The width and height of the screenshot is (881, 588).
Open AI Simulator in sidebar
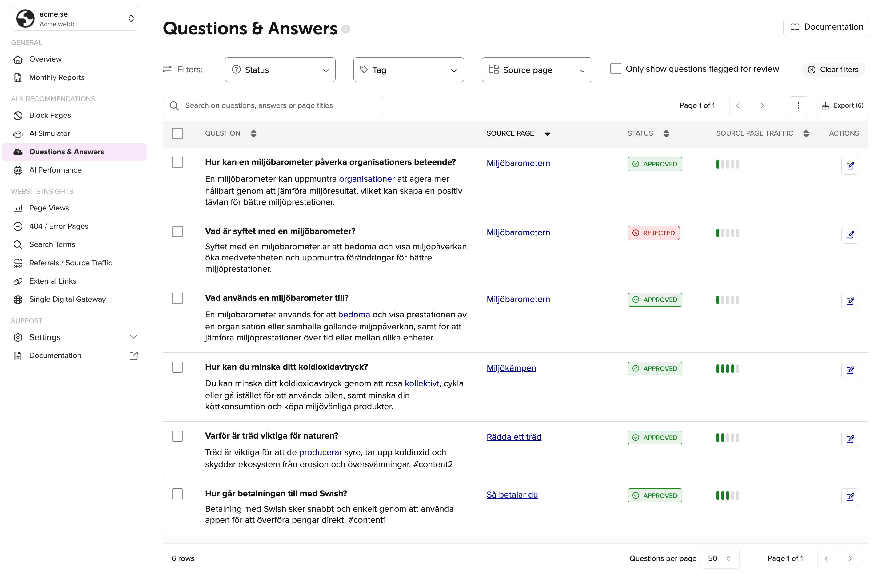point(50,133)
